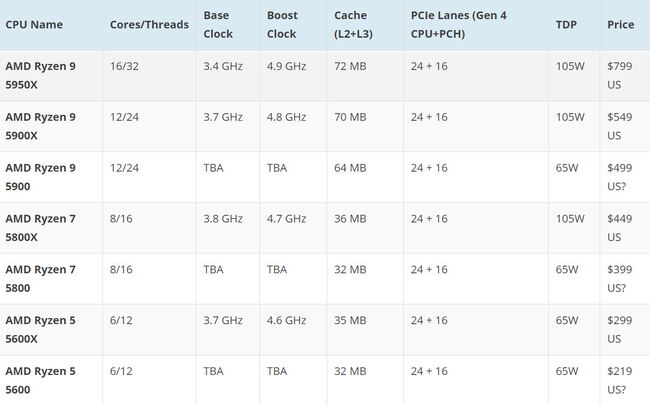Click the 72 MB cache value
Screen dimensions: 650x405
(x=350, y=66)
